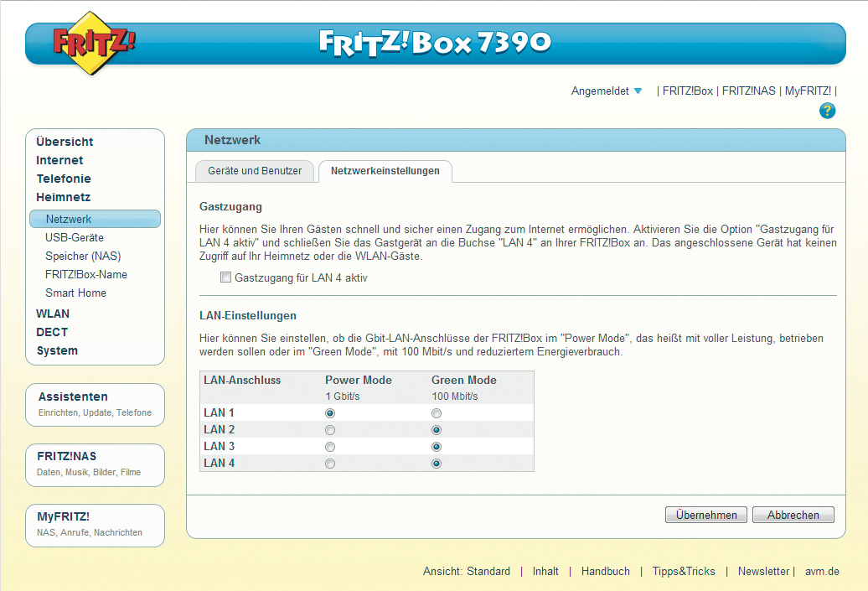Click FRITZ!Box link in top bar
This screenshot has height=591, width=868.
[688, 91]
